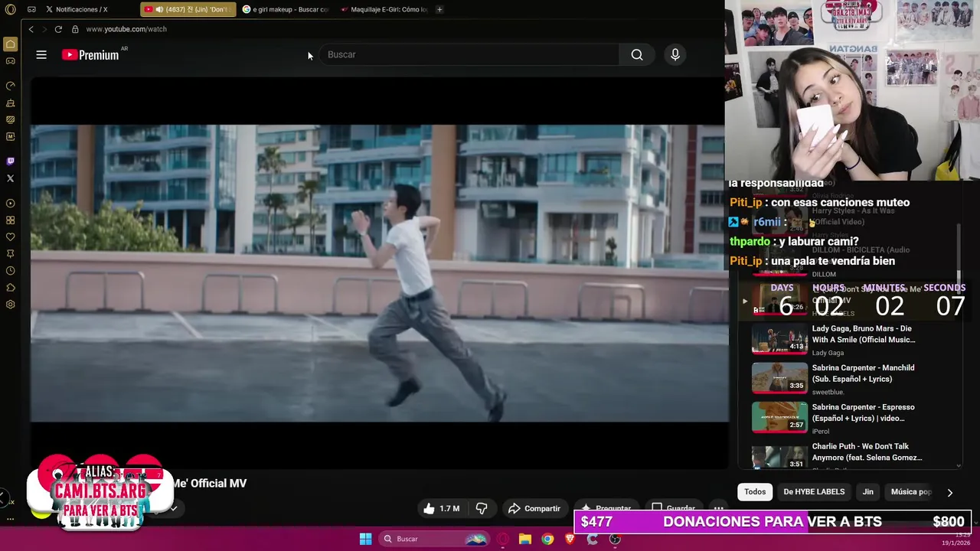The height and width of the screenshot is (551, 980).
Task: Click the 'Lady Gaga, Bruno Mars - Die With A Smile' title
Action: (x=864, y=334)
